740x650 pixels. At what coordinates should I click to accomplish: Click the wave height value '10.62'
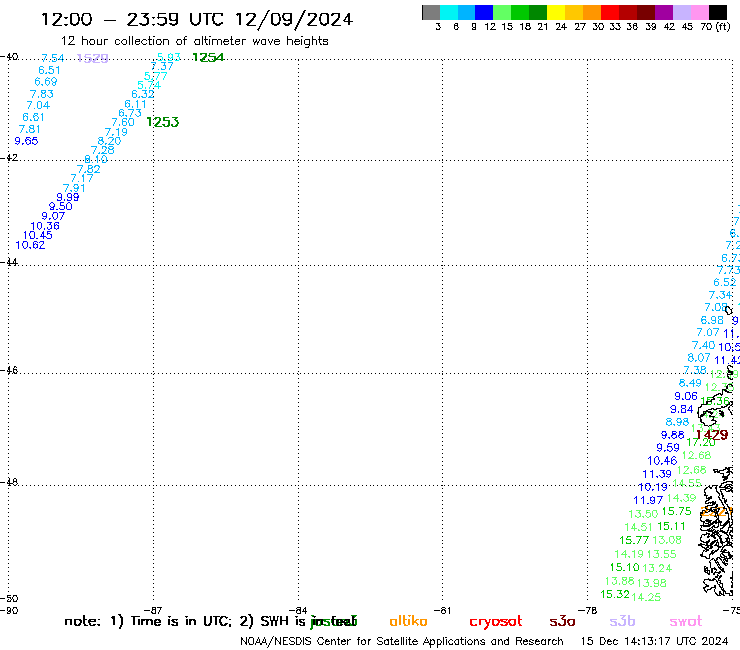(30, 245)
